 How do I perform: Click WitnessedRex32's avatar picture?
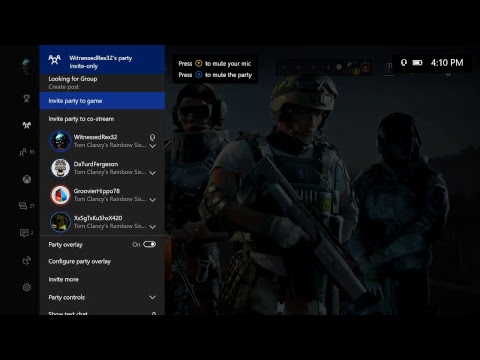coord(60,141)
